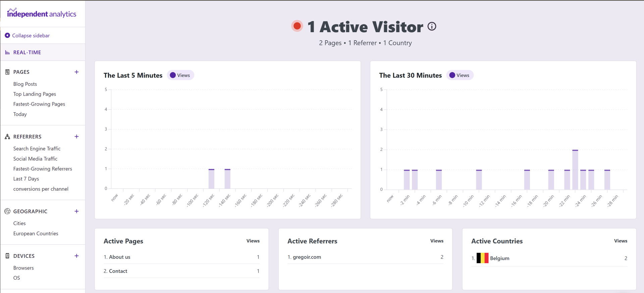Click the Geographic globe icon
This screenshot has height=293, width=644.
click(7, 212)
